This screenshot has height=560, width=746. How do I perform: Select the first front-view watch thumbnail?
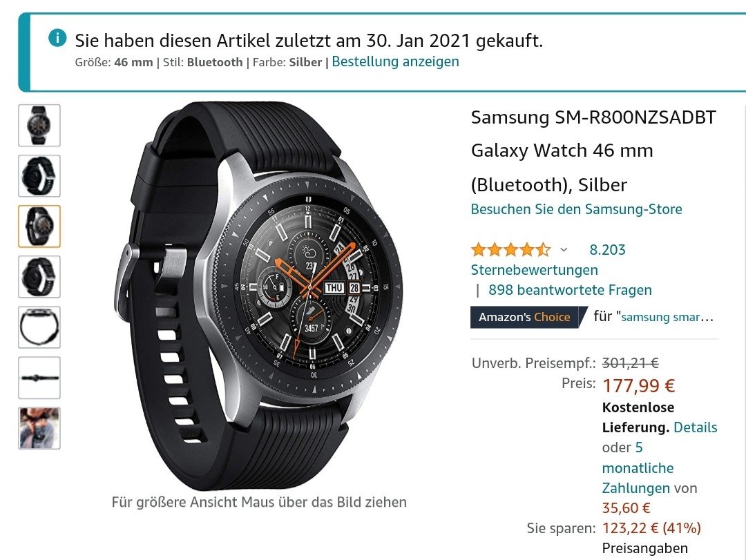(x=39, y=125)
